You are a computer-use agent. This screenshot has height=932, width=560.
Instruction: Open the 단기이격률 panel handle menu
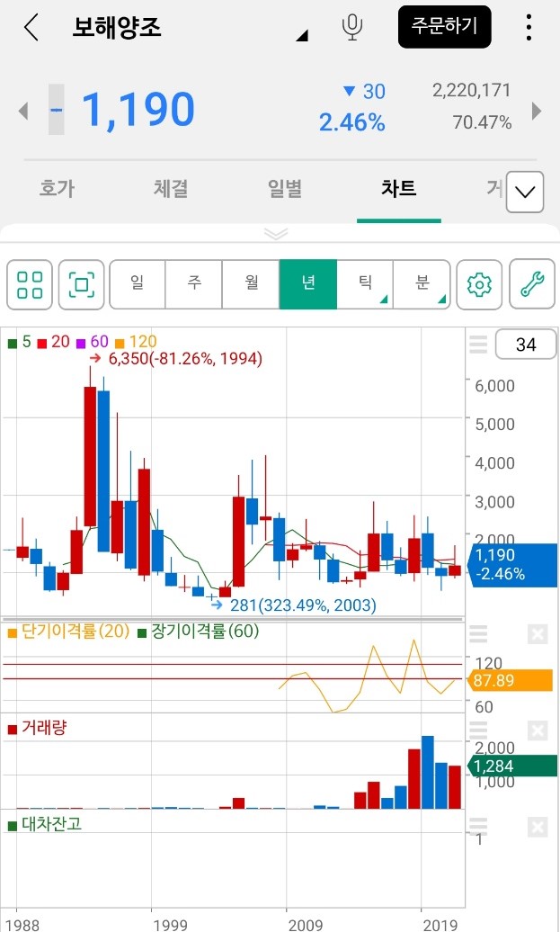point(478,634)
